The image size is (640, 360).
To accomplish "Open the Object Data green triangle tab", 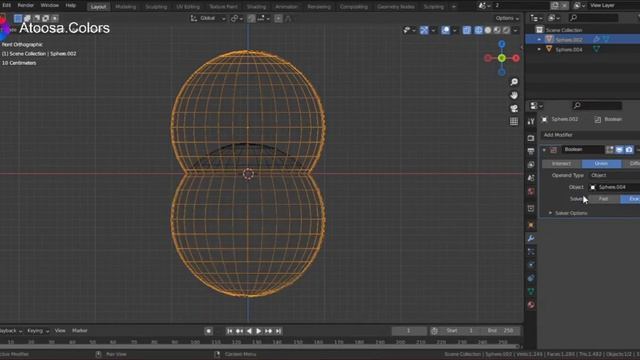I will tap(531, 291).
